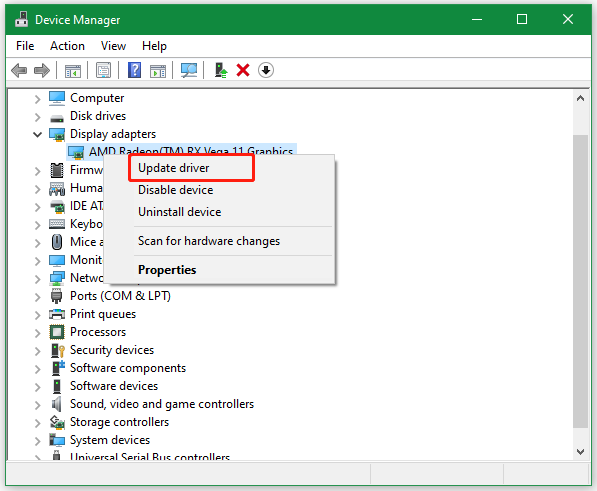
Task: Open the Action menu
Action: point(67,46)
